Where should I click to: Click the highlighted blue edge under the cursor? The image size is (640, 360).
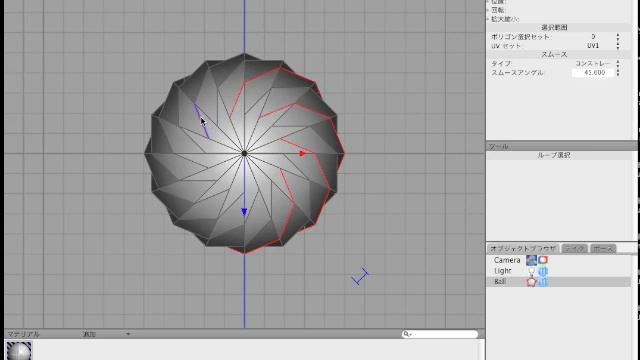click(x=202, y=121)
